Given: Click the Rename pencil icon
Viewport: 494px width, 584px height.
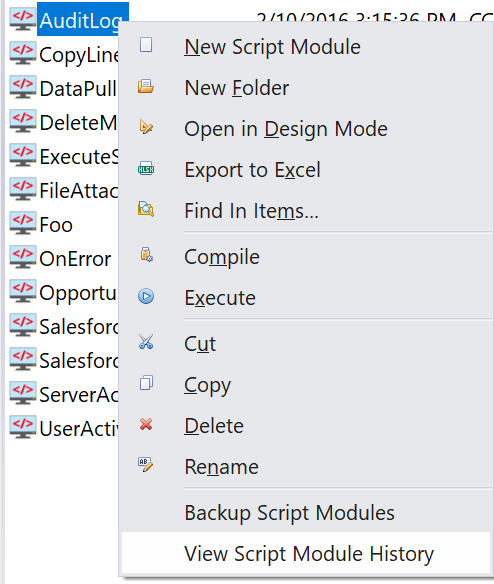Looking at the screenshot, I should (x=145, y=465).
